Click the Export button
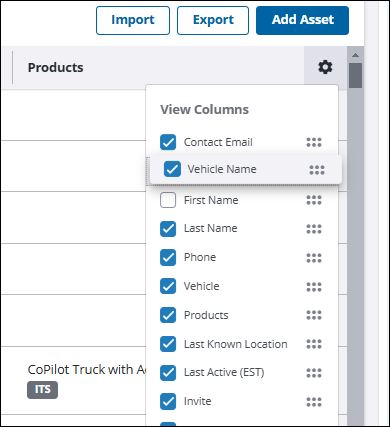This screenshot has width=390, height=427. click(x=213, y=20)
